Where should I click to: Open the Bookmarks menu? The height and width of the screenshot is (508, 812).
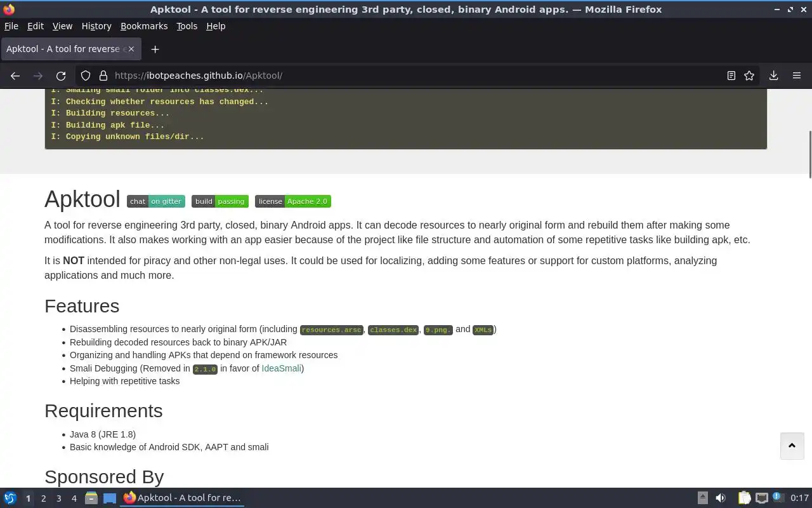pos(144,26)
